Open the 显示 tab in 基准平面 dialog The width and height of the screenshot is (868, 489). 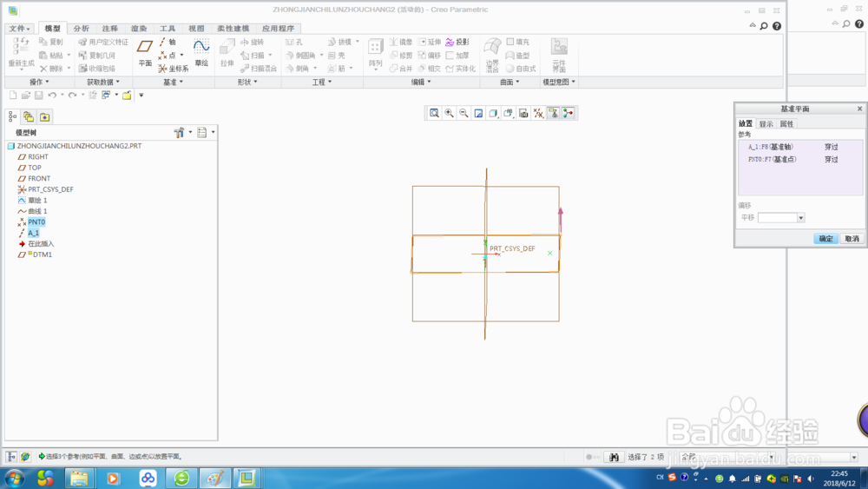[766, 124]
